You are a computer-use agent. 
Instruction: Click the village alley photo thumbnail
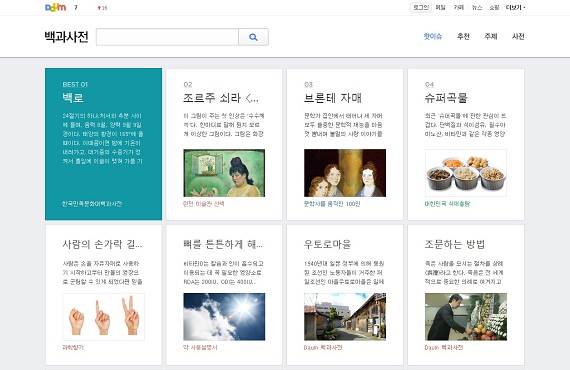(345, 317)
